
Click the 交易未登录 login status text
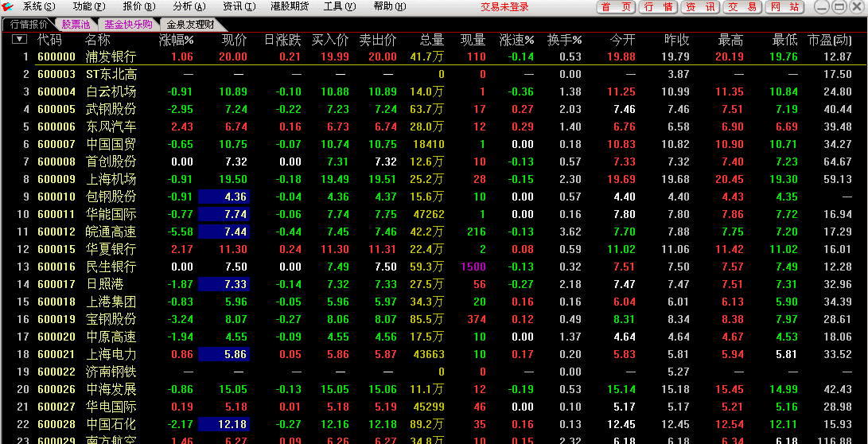click(504, 7)
